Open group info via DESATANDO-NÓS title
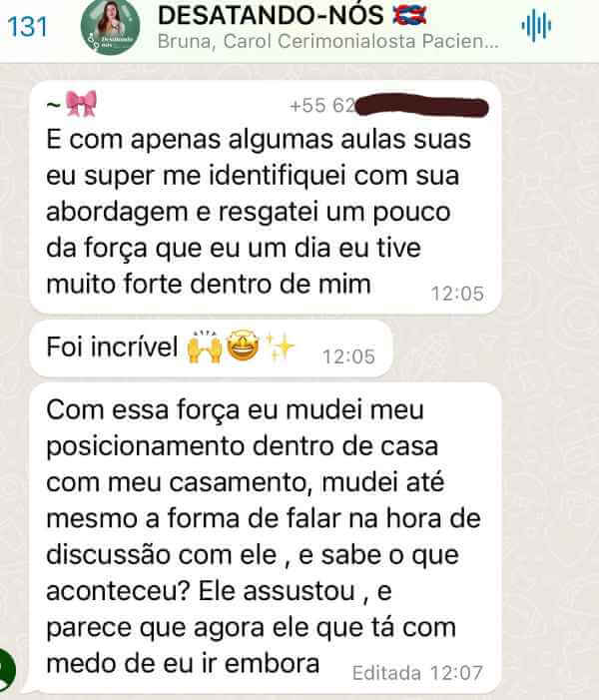This screenshot has height=700, width=599. [x=271, y=15]
